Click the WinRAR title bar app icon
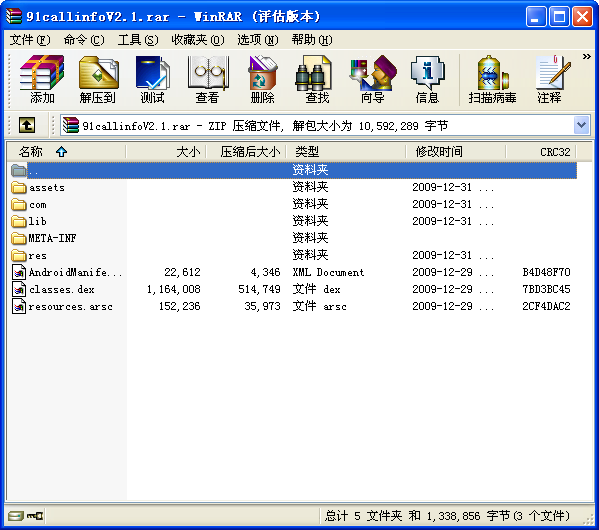Screen dimensions: 599x530 coord(14,16)
